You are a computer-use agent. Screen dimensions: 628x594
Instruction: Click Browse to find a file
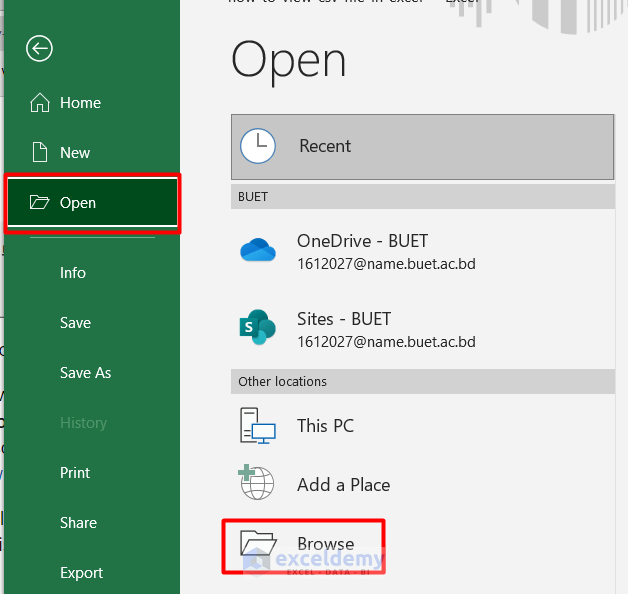[x=303, y=546]
